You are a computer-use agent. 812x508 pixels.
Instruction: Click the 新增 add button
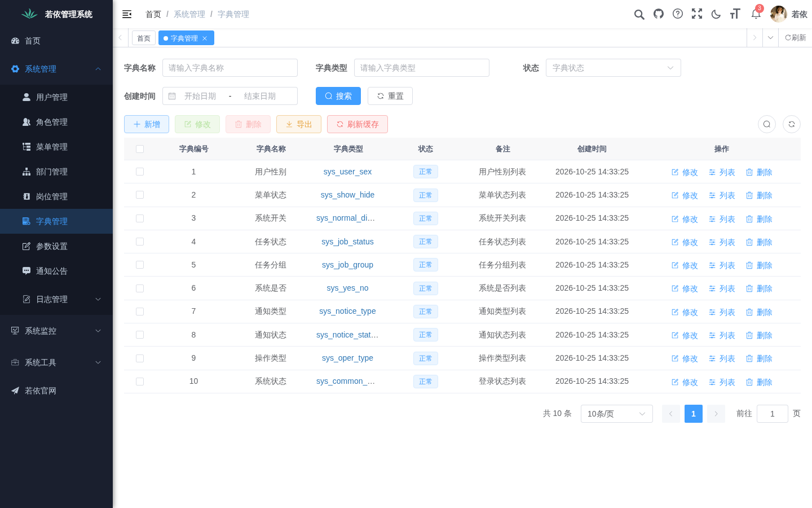point(147,124)
